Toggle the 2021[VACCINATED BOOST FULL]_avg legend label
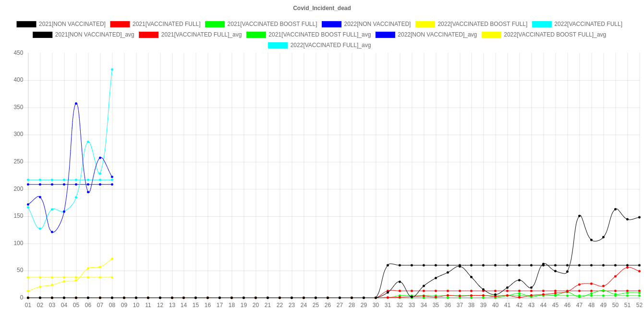The height and width of the screenshot is (322, 644). 319,35
